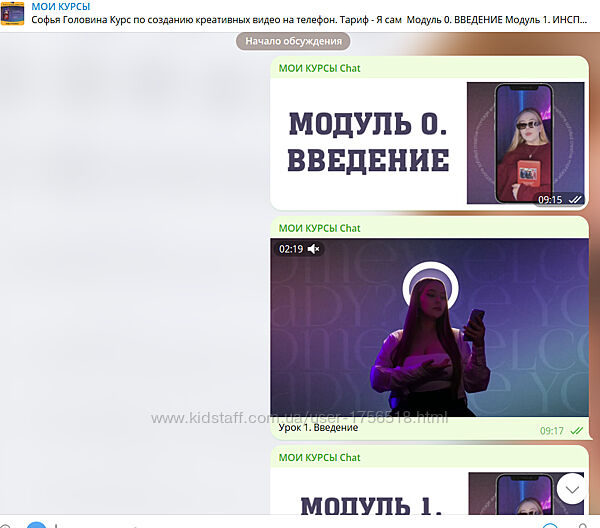Click the 'Урок 1. Введение' caption
Image resolution: width=600 pixels, height=528 pixels.
(319, 428)
